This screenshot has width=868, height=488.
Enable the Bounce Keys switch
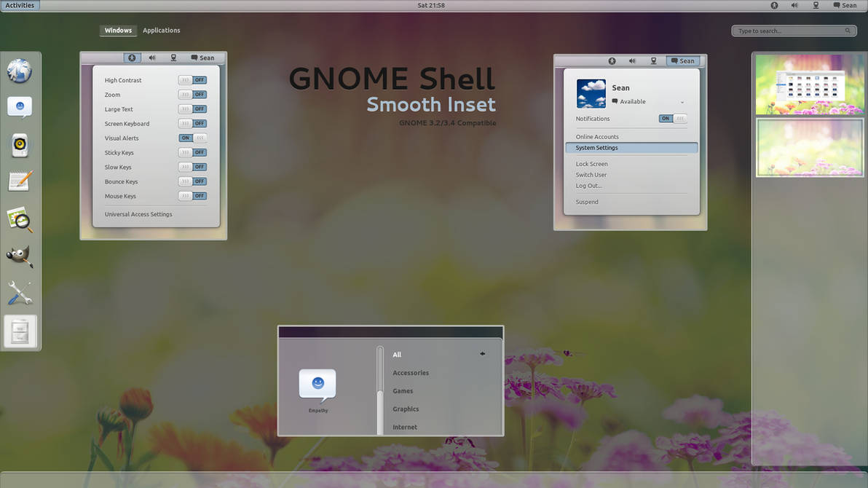(x=192, y=181)
